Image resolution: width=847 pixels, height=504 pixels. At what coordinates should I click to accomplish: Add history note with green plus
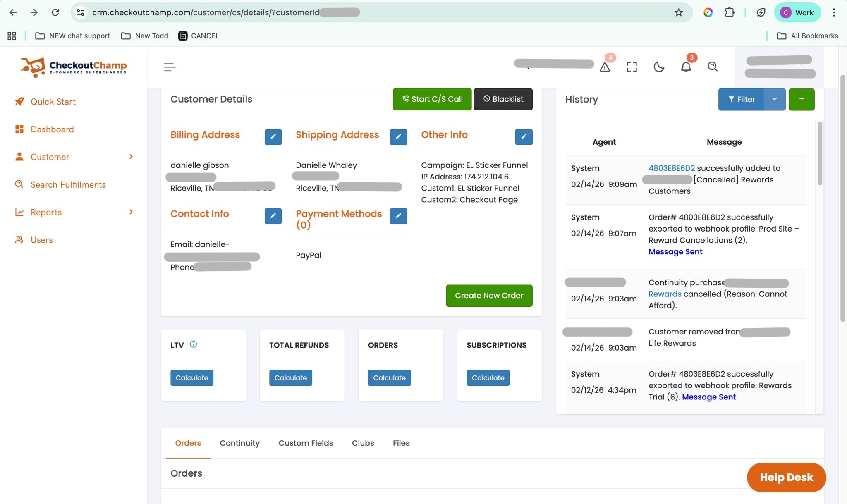pos(801,99)
